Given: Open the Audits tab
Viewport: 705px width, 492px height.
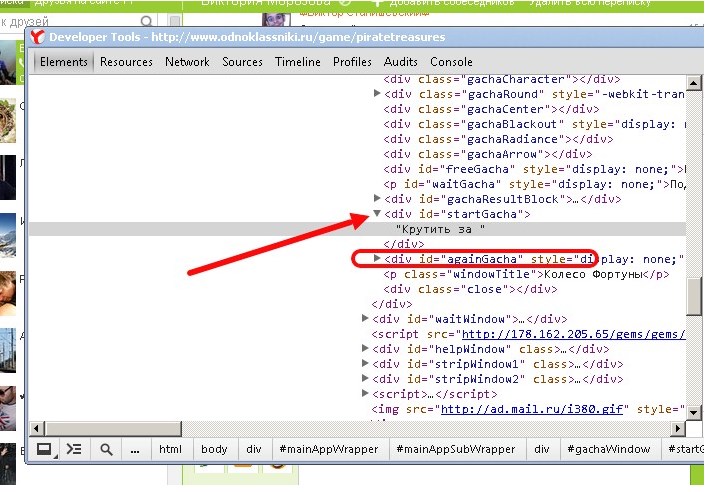Looking at the screenshot, I should point(401,62).
